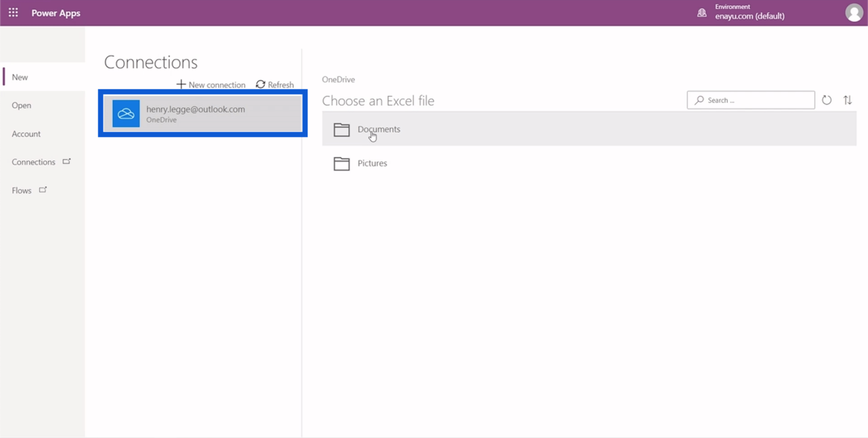868x438 pixels.
Task: Click the Pictures folder icon
Action: (x=342, y=163)
